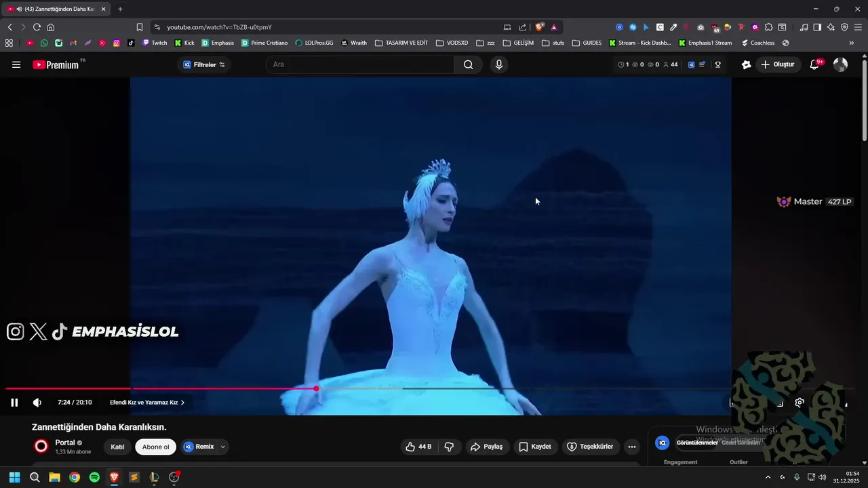Mute the video volume
The image size is (868, 488).
[x=37, y=403]
